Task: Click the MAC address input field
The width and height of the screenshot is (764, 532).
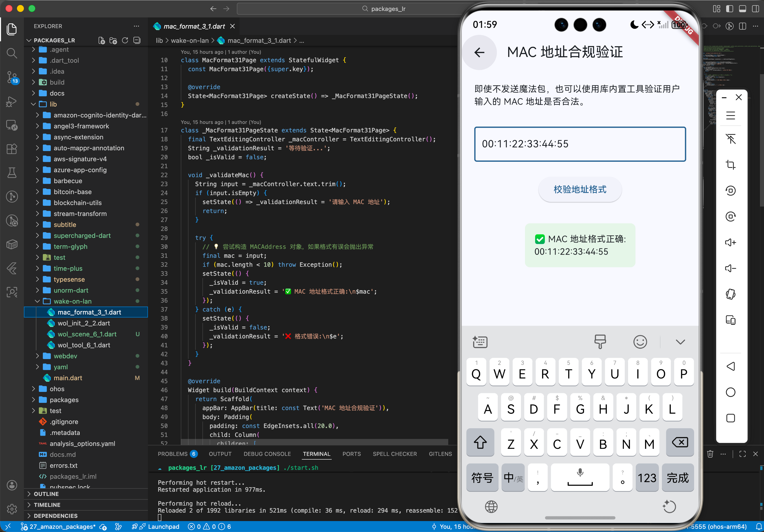Action: click(580, 144)
